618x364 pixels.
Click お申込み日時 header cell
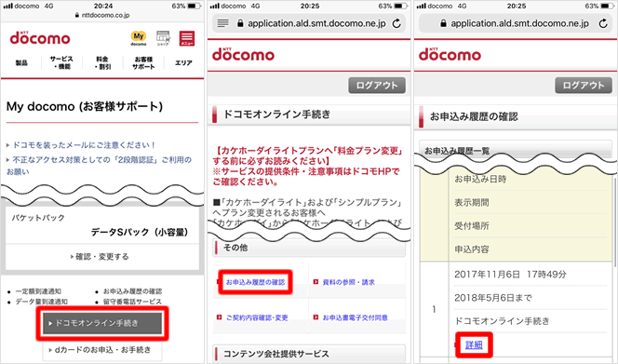[480, 179]
